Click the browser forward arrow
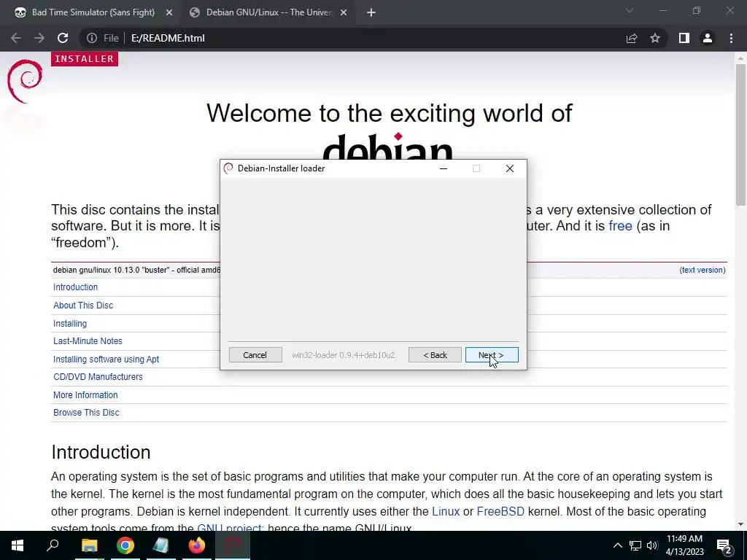747x560 pixels. tap(39, 38)
